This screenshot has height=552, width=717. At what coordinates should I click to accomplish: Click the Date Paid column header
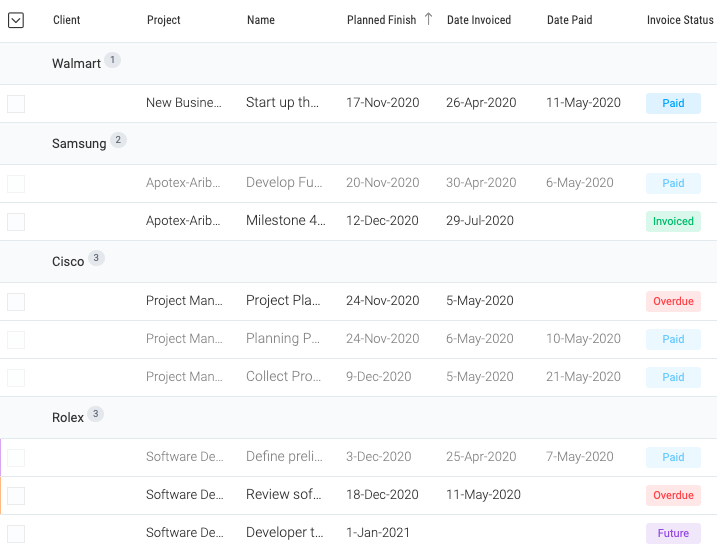pos(569,20)
